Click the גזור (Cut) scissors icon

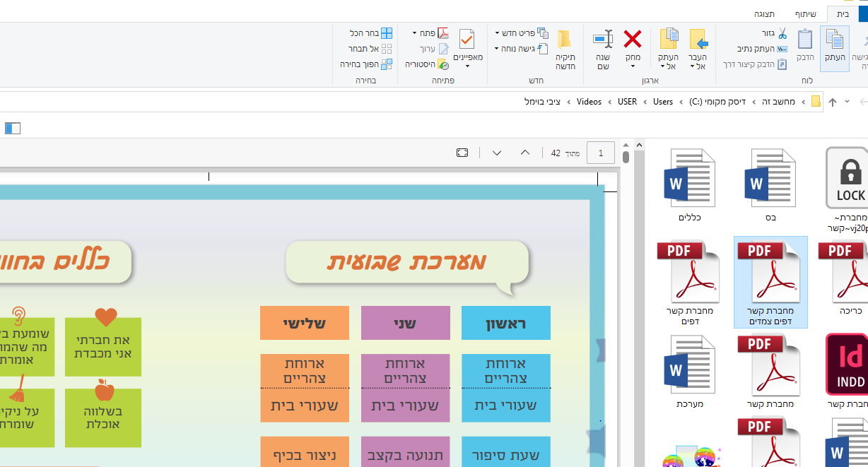(782, 33)
